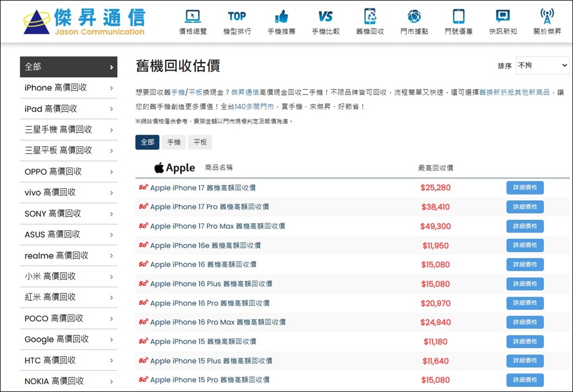Click the VS 手機比較 comparison icon

point(326,21)
